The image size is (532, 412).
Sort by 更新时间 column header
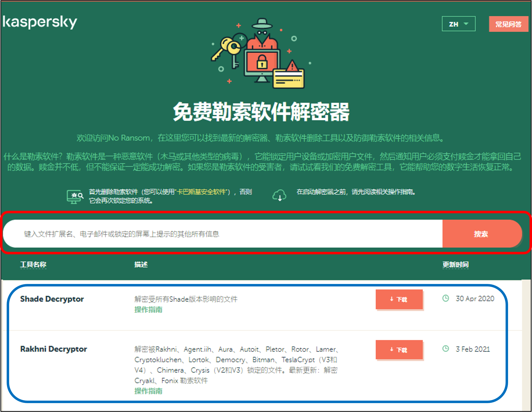pyautogui.click(x=455, y=265)
